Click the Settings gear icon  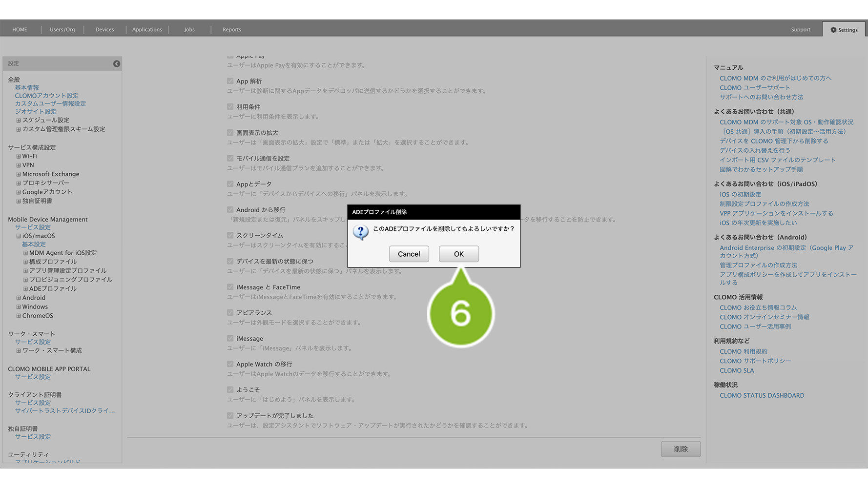(833, 30)
